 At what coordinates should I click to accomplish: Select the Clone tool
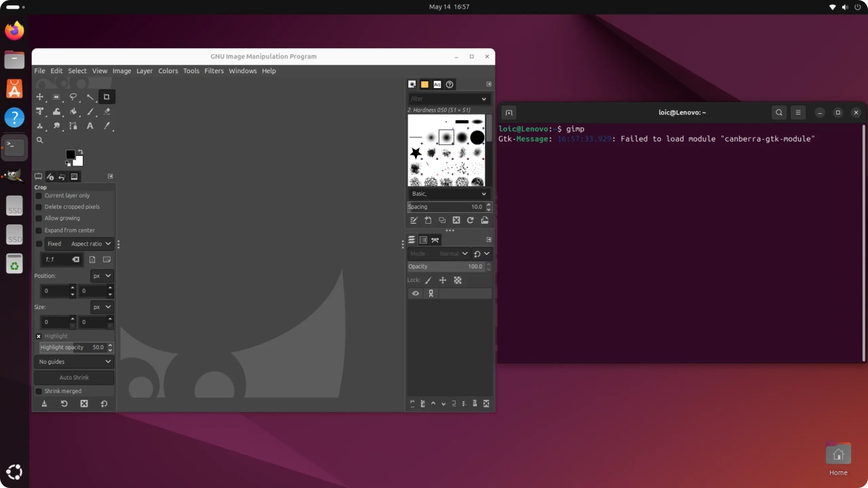click(40, 126)
